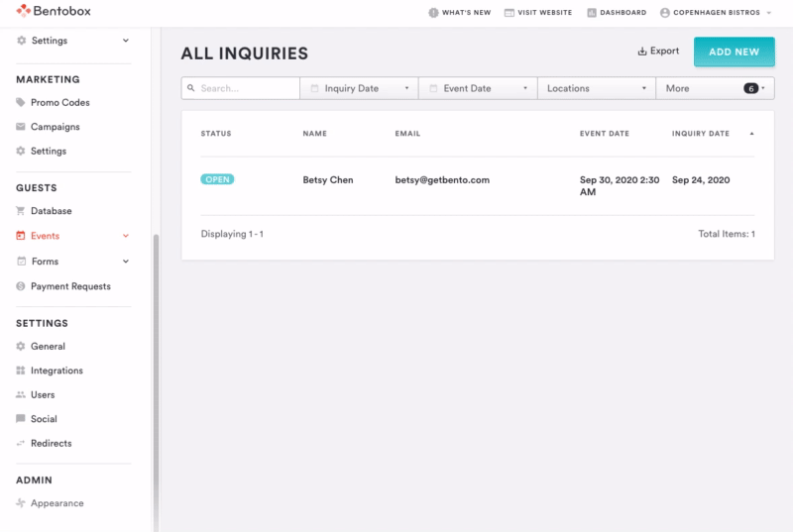This screenshot has height=532, width=793.
Task: Open Promo Codes in Marketing
Action: point(60,103)
